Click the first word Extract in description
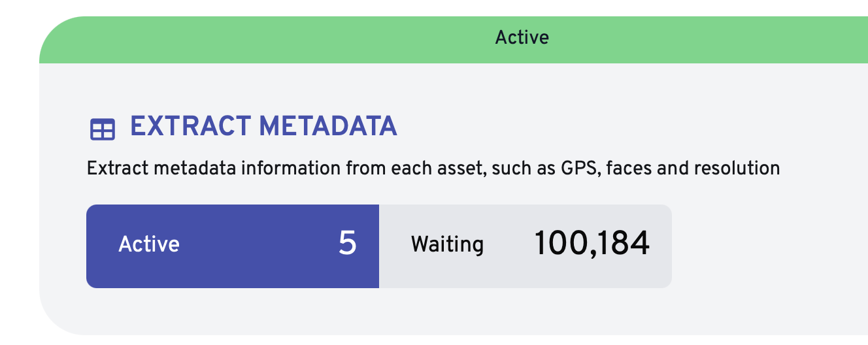The height and width of the screenshot is (345, 868). pos(115,169)
